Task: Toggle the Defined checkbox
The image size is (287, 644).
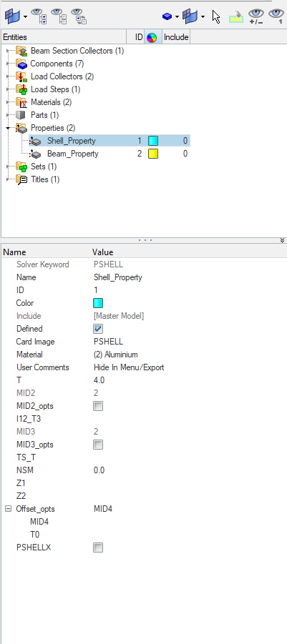Action: pos(98,329)
